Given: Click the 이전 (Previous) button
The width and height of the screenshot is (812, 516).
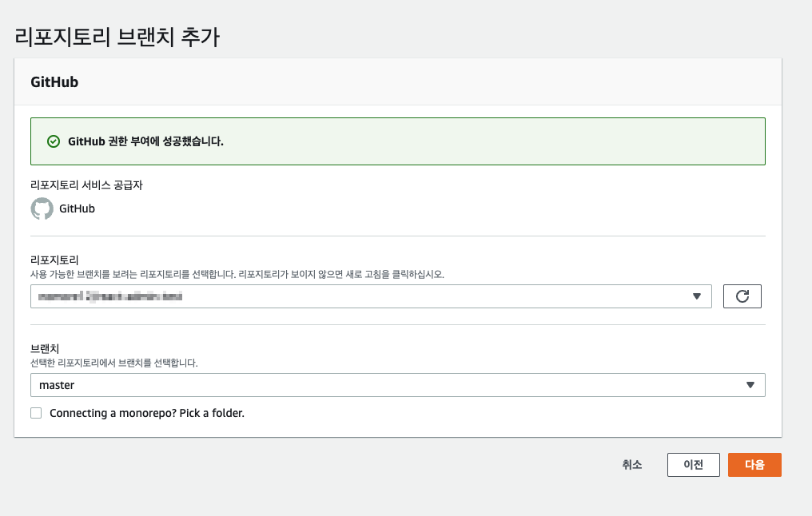Looking at the screenshot, I should [x=694, y=465].
